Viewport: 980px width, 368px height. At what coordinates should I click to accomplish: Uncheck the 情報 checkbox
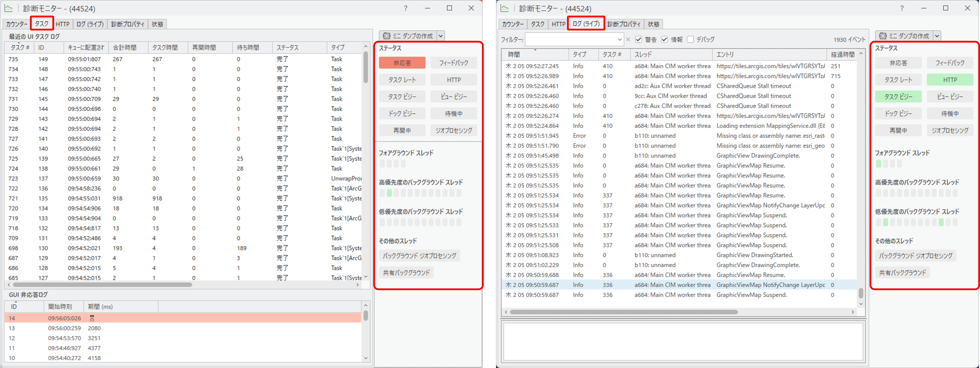[665, 39]
